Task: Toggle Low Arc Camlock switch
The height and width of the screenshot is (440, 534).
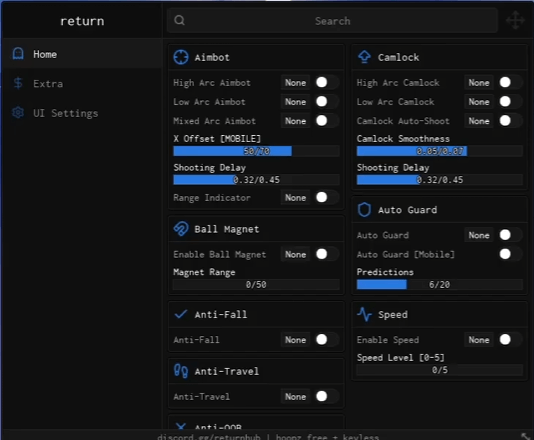Action: [511, 101]
